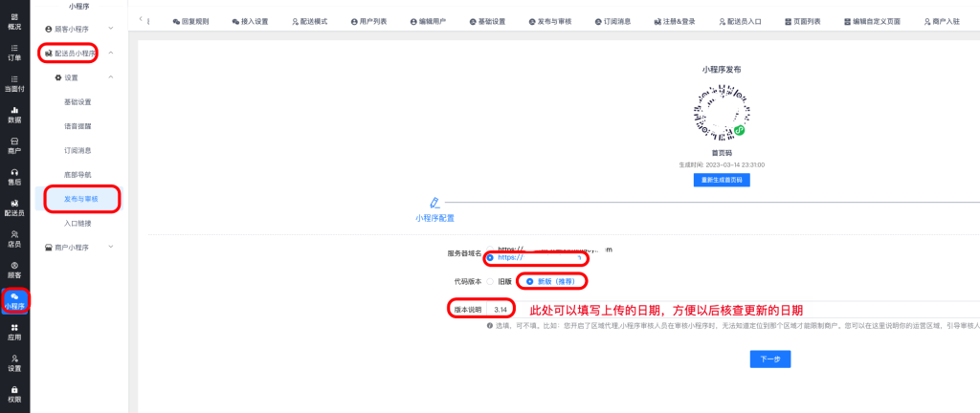Open 概况 overview in left sidebar

[x=14, y=21]
